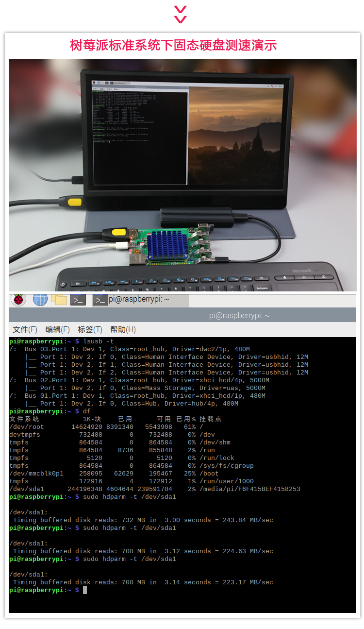Click the photo of the Raspberry Pi setup
364x629 pixels.
click(182, 175)
